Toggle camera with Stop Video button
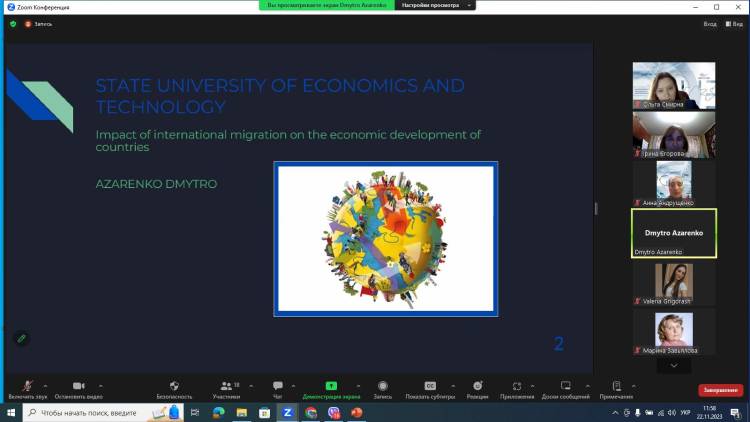 pos(78,386)
